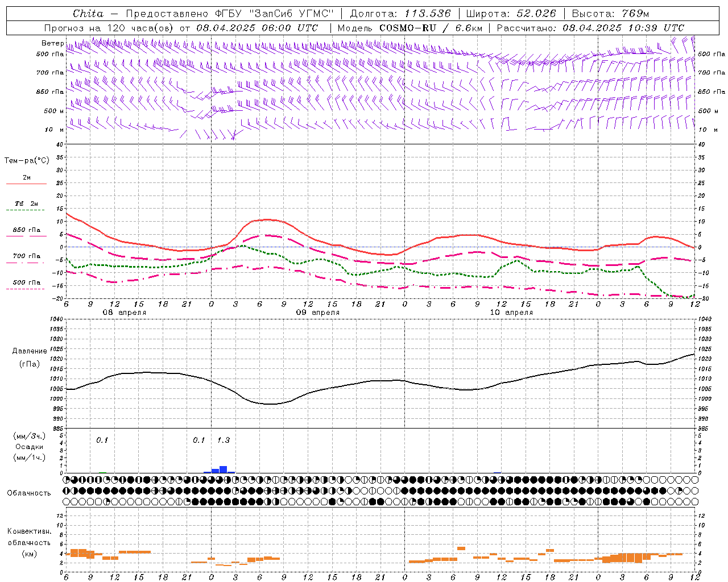The height and width of the screenshot is (582, 728).
Task: Click the "(мм/1ч.)" precipitation unit label
Action: pos(30,458)
